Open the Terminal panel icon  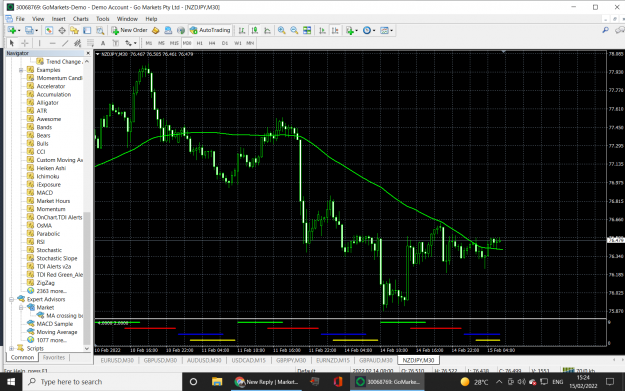[87, 30]
